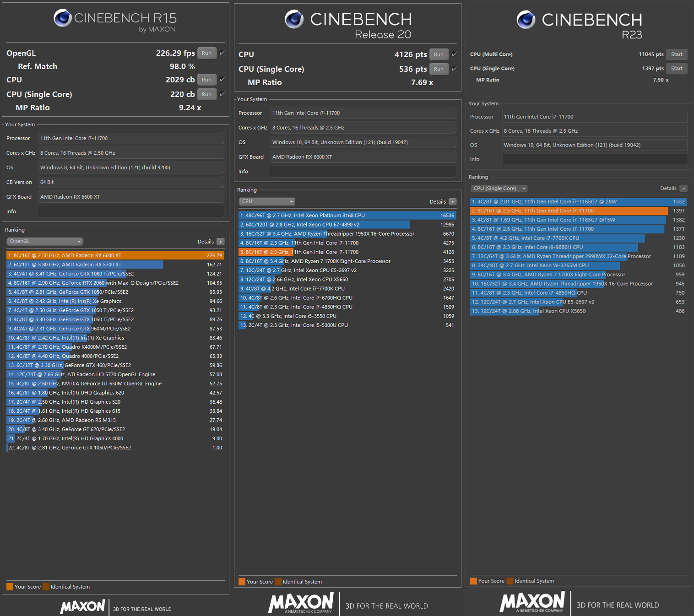Image resolution: width=694 pixels, height=616 pixels.
Task: Click the Maxon logo below R15 panel
Action: tap(83, 606)
